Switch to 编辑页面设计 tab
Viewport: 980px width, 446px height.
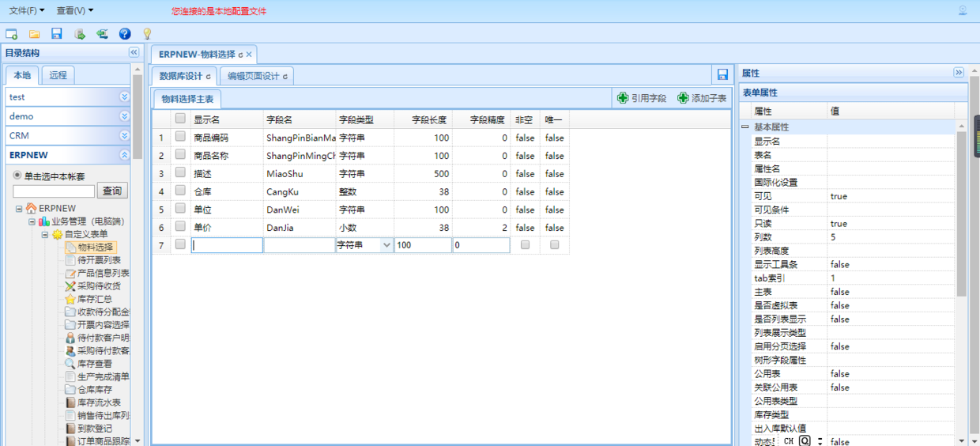pyautogui.click(x=257, y=76)
